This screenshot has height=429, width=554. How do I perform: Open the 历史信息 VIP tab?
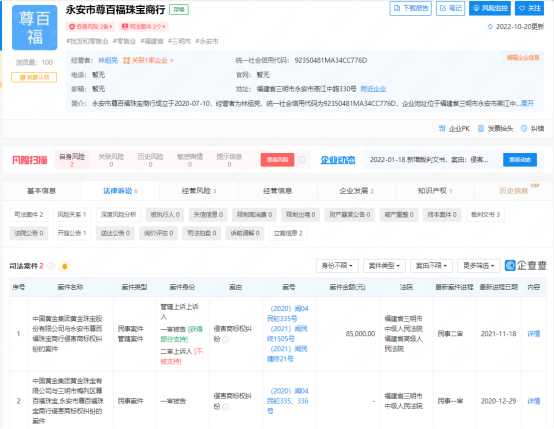(514, 191)
